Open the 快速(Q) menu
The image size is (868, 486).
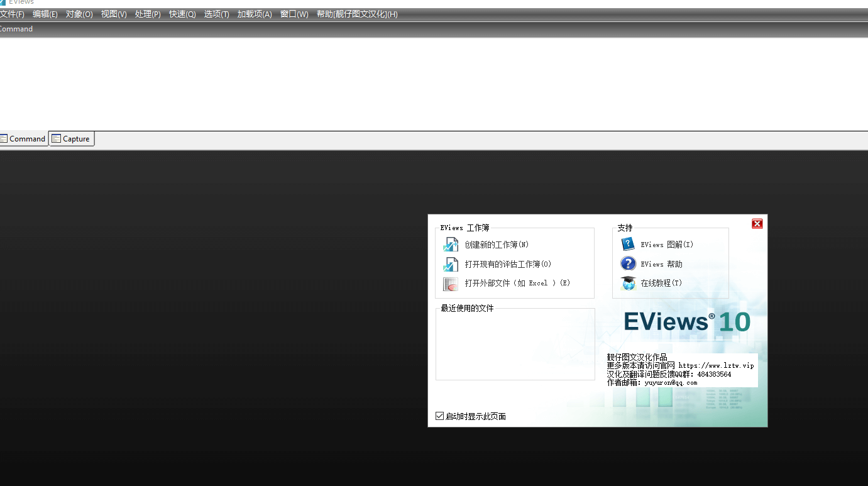[x=182, y=14]
